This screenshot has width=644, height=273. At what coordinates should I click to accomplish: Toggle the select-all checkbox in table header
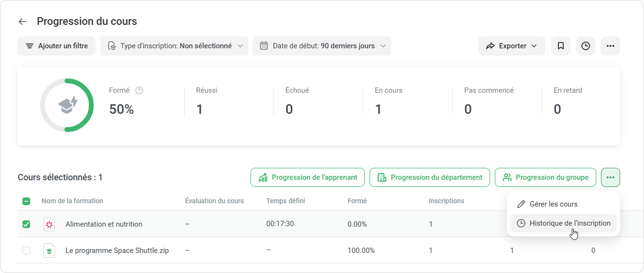tap(26, 201)
